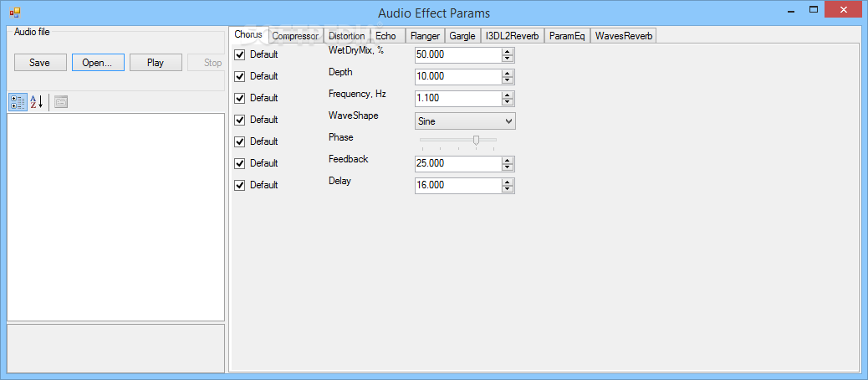Select the Categorized view icon

pyautogui.click(x=18, y=102)
